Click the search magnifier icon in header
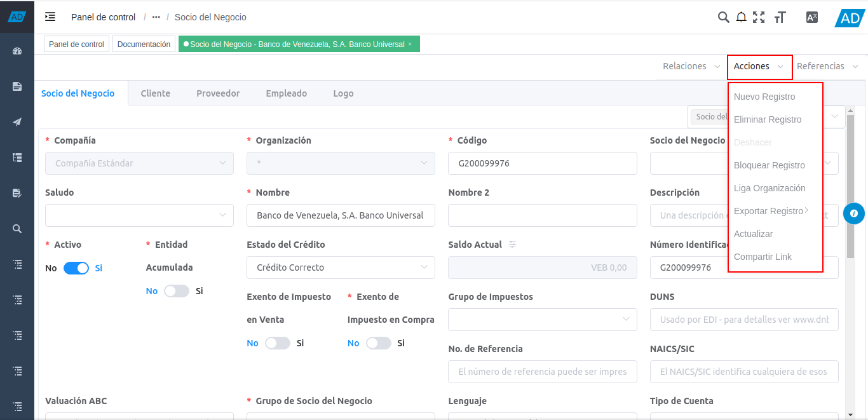The image size is (868, 420). pos(723,17)
